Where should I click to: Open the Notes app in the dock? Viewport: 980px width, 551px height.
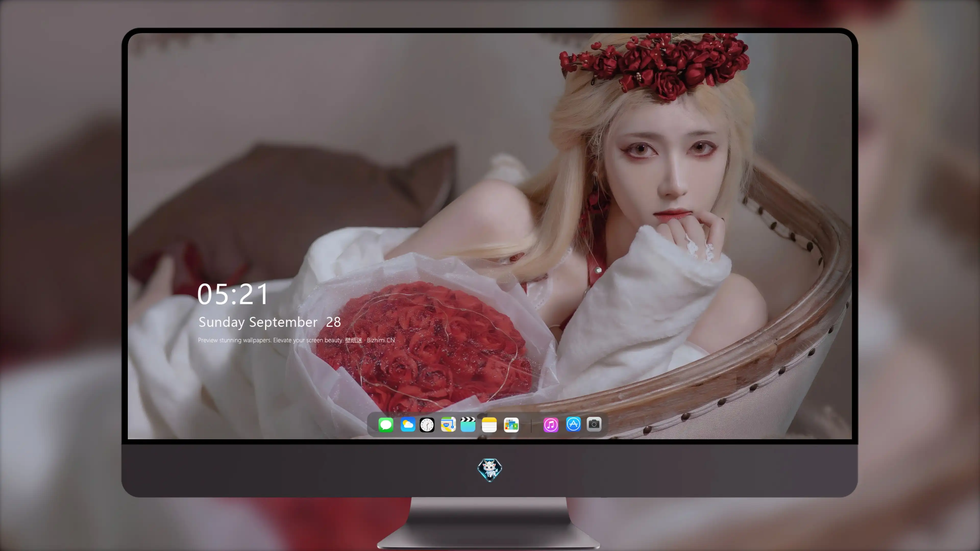click(489, 424)
